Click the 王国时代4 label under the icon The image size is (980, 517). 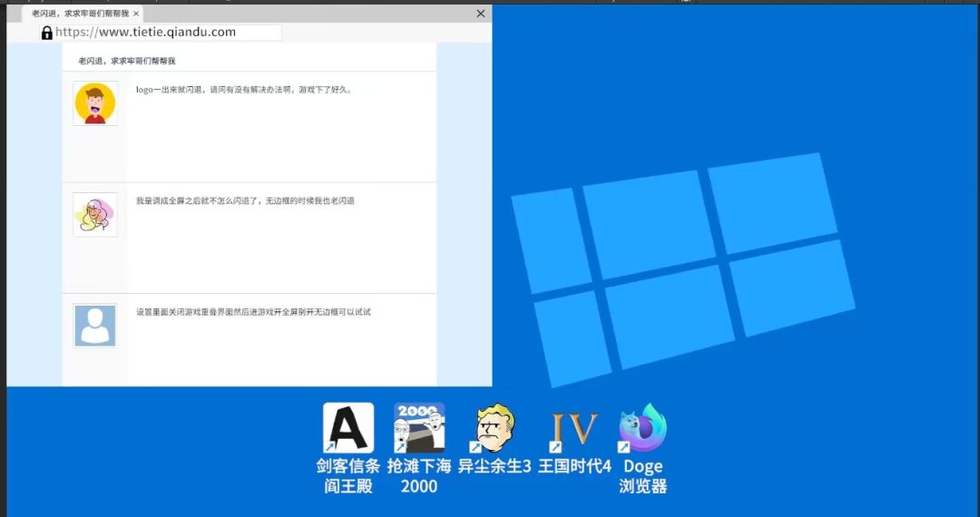coord(574,466)
